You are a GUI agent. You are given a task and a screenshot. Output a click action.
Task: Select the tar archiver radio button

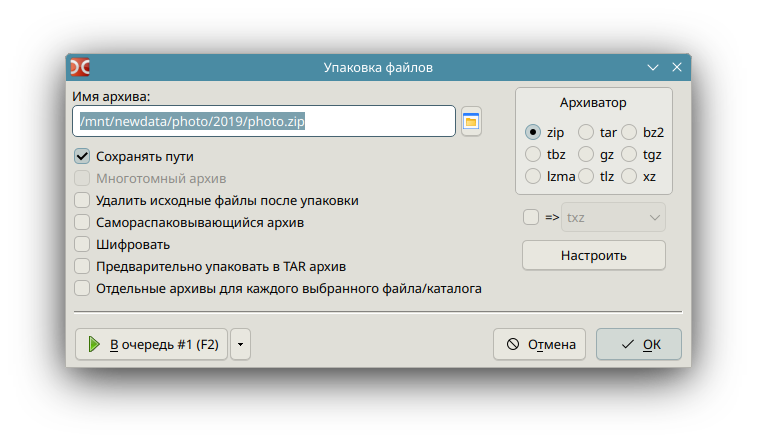click(x=586, y=132)
